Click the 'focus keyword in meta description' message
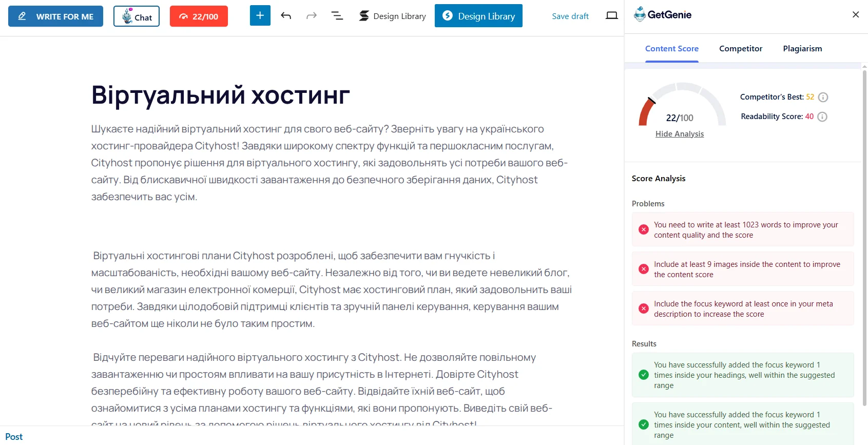Viewport: 868px width, 445px height. (743, 309)
